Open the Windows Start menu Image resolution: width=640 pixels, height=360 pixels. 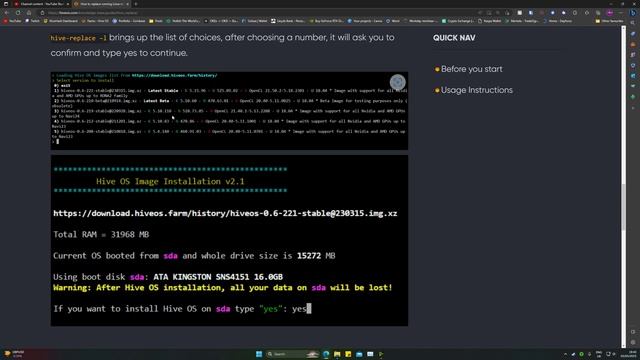click(x=259, y=354)
